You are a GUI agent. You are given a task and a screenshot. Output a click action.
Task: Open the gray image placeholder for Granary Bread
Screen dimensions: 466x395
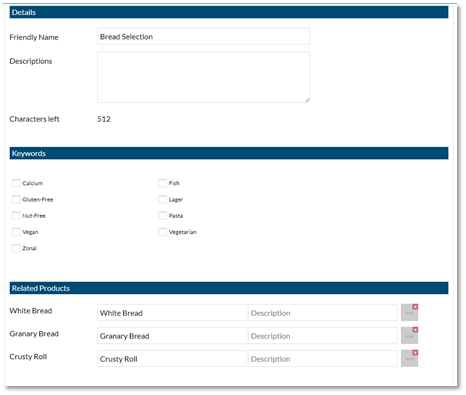pos(409,336)
